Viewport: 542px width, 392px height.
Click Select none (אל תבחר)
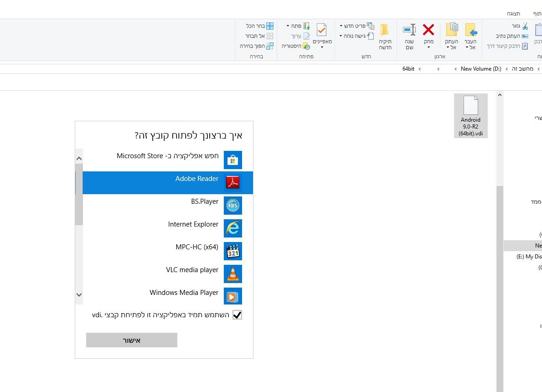click(x=259, y=36)
